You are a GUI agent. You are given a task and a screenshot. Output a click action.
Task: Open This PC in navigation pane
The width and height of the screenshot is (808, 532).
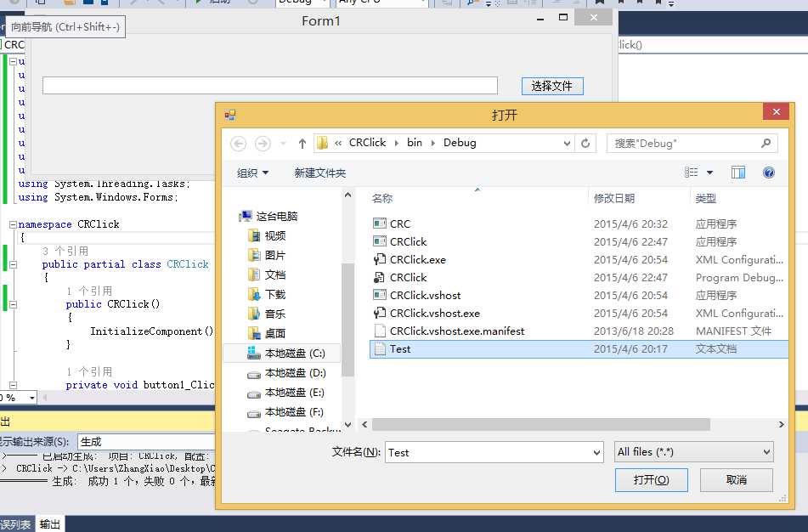(x=268, y=216)
